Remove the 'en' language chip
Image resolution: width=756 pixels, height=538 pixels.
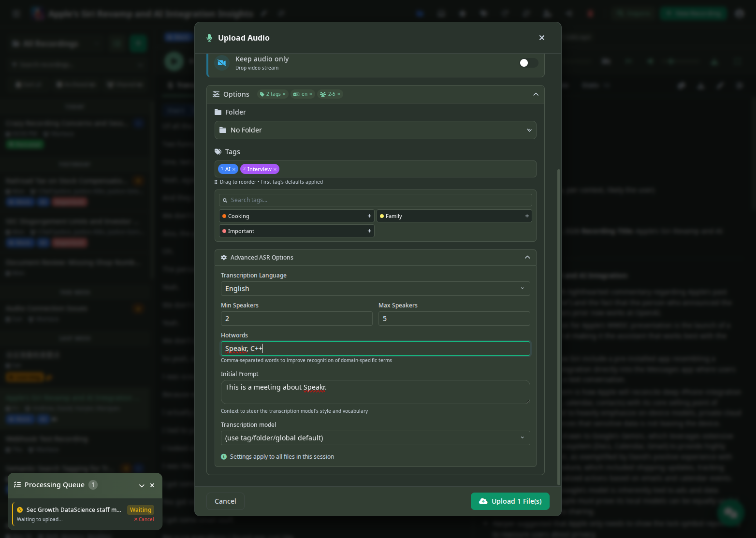point(311,94)
